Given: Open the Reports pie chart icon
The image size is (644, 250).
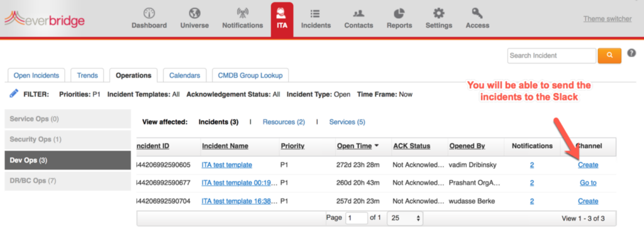Looking at the screenshot, I should tap(399, 14).
